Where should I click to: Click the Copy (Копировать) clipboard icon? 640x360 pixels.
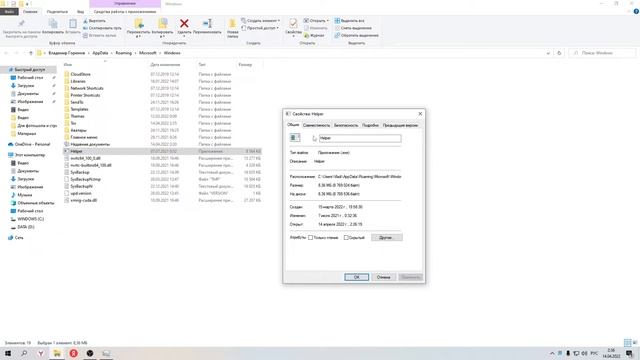point(53,24)
